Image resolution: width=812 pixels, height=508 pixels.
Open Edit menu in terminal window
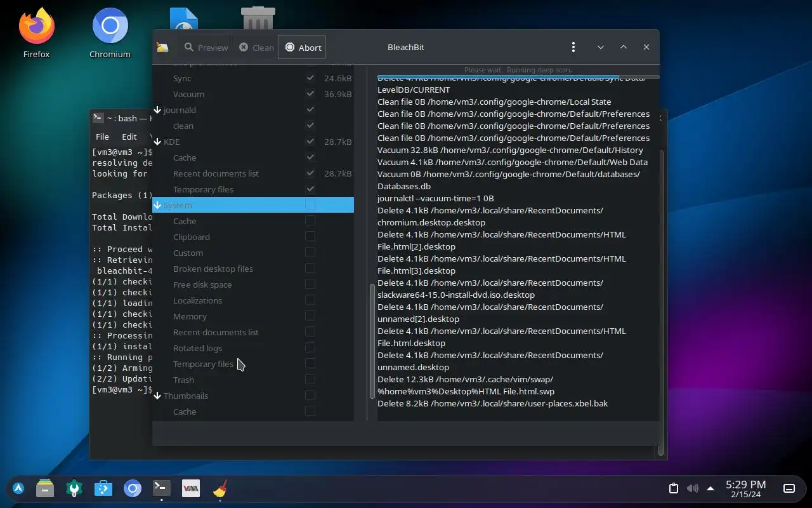(x=129, y=137)
